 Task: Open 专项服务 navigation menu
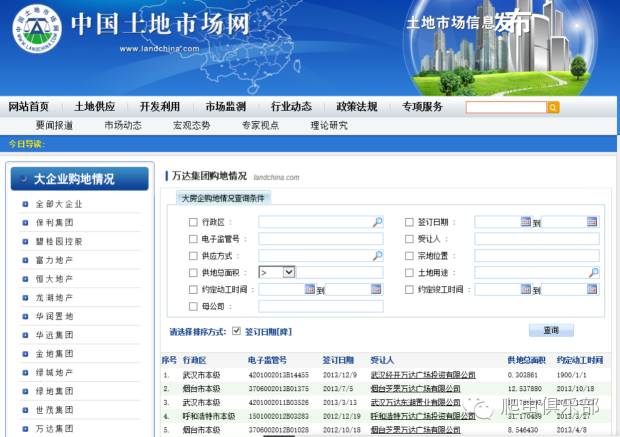(422, 106)
